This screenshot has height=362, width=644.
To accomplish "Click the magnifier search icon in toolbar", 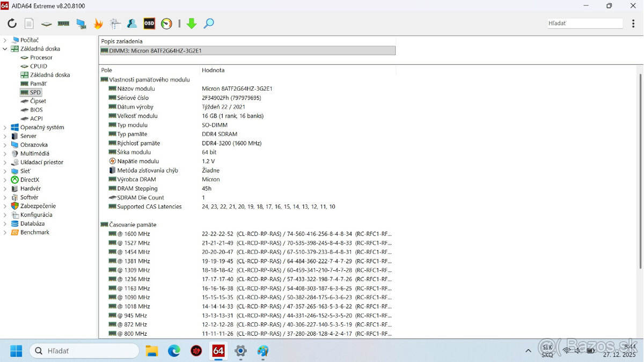I will click(x=209, y=24).
